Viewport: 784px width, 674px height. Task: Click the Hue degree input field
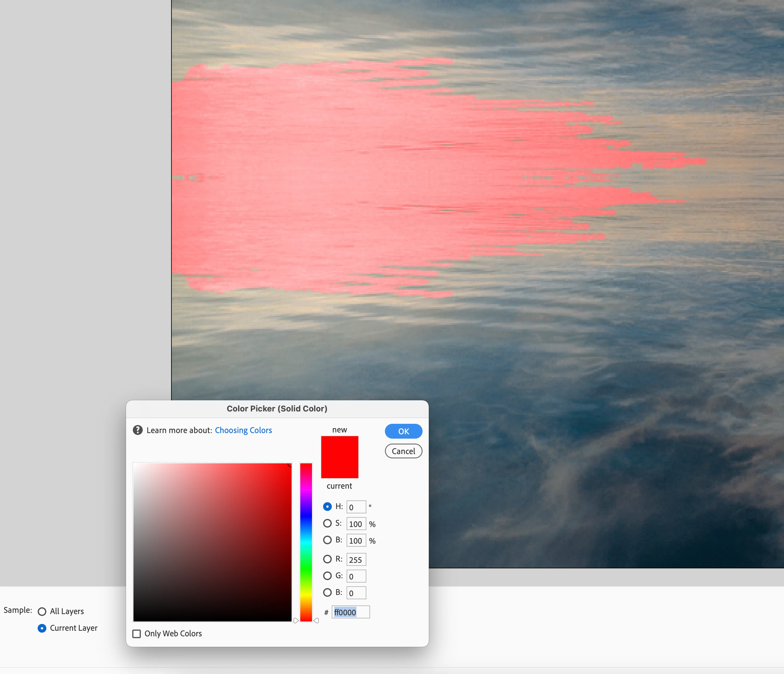click(x=356, y=507)
